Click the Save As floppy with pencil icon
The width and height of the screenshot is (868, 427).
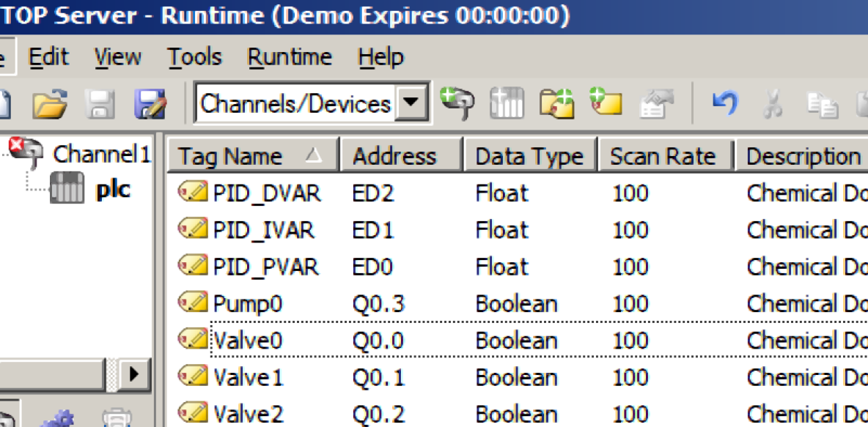click(x=150, y=103)
